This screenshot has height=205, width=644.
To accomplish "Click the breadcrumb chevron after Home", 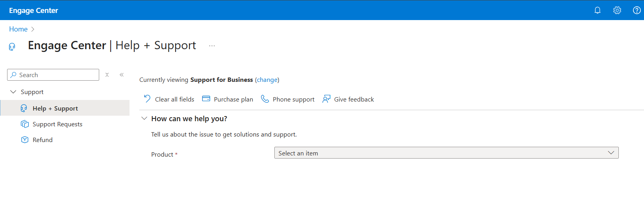I will pos(33,29).
